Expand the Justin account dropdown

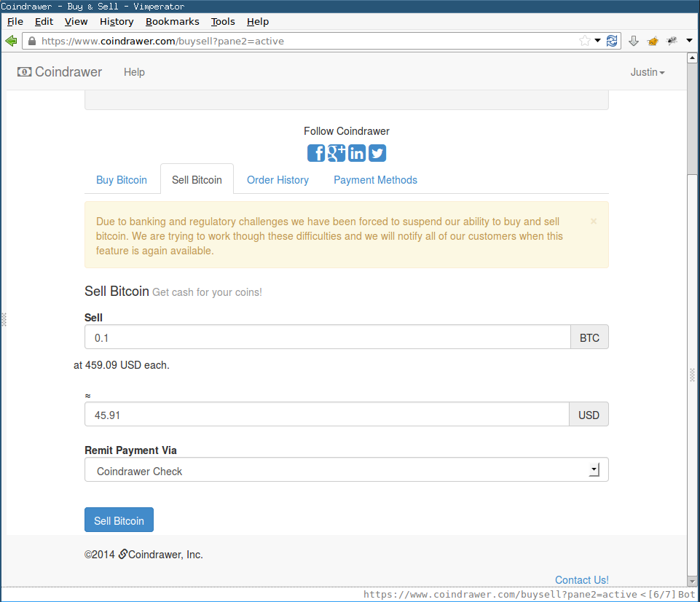tap(648, 72)
